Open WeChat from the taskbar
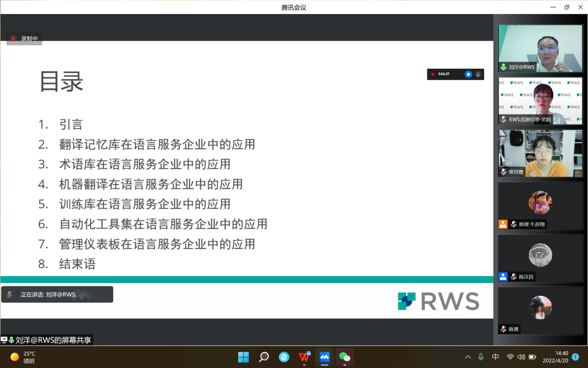 [x=345, y=357]
